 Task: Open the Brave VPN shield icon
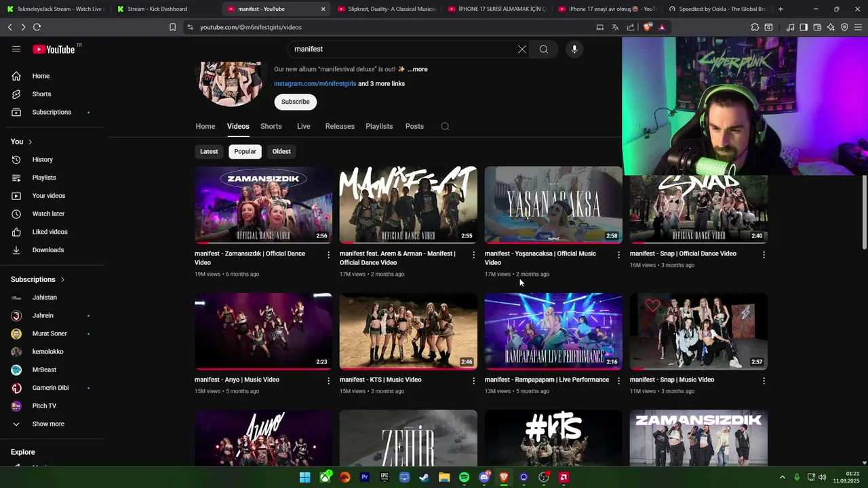point(844,27)
